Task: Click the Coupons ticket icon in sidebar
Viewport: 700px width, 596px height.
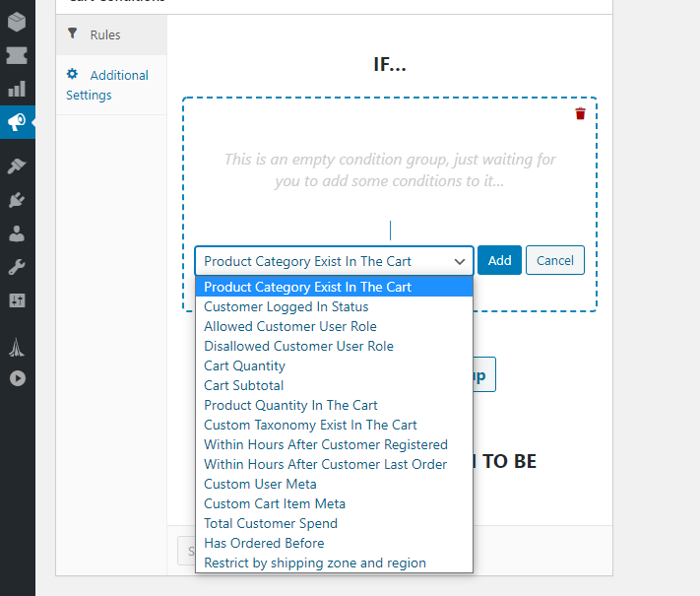Action: [17, 55]
